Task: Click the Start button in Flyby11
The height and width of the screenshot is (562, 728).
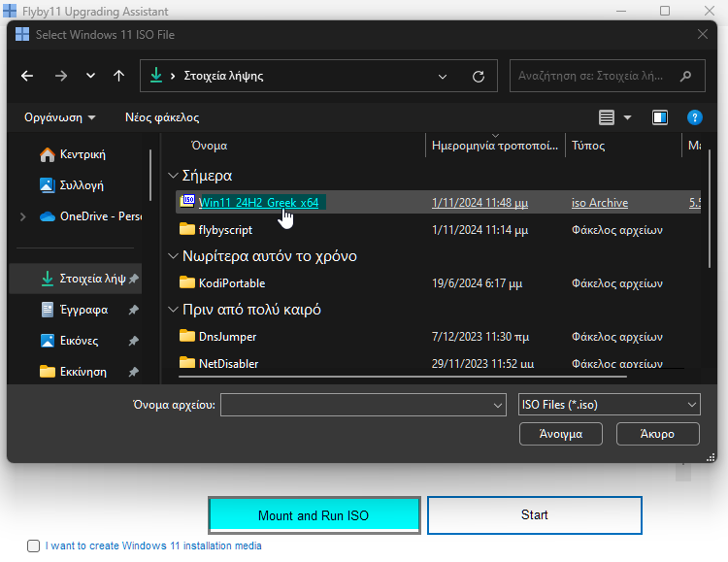Action: pos(535,515)
